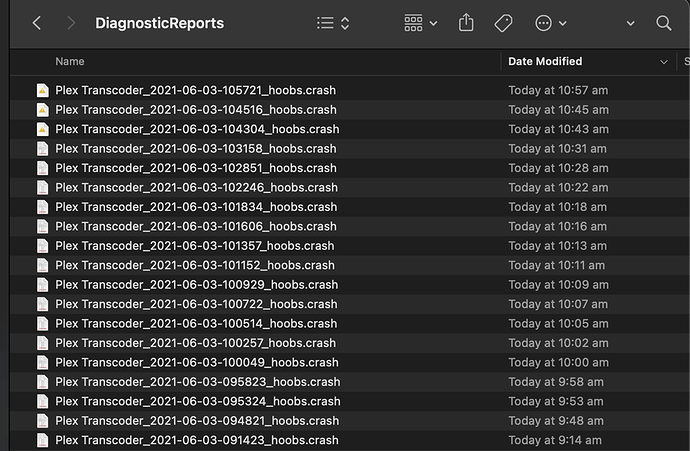Click the icon of the 104516 crash file
690x451 pixels.
(x=42, y=110)
